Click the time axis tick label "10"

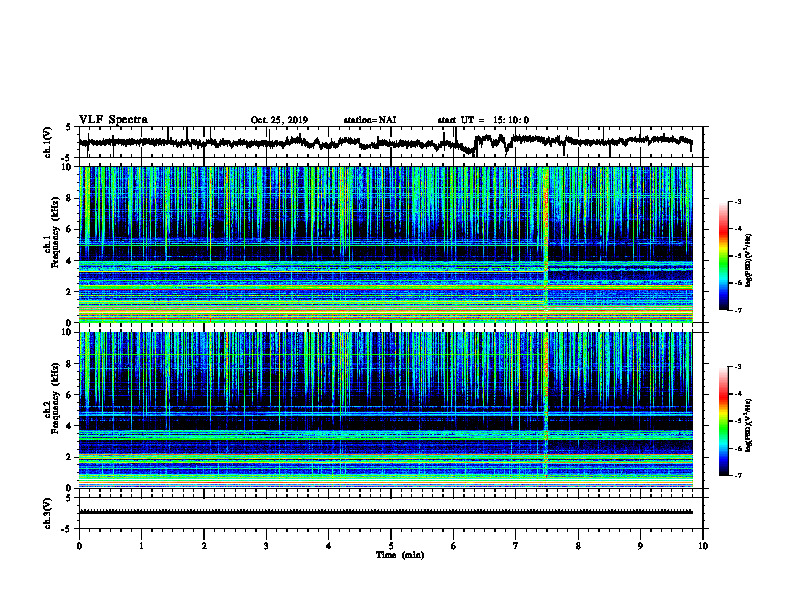(x=703, y=546)
